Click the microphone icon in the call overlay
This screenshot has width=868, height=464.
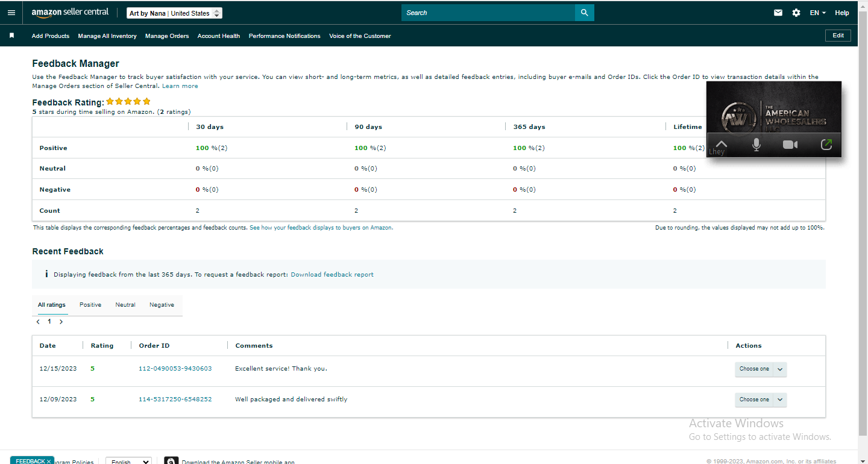756,145
